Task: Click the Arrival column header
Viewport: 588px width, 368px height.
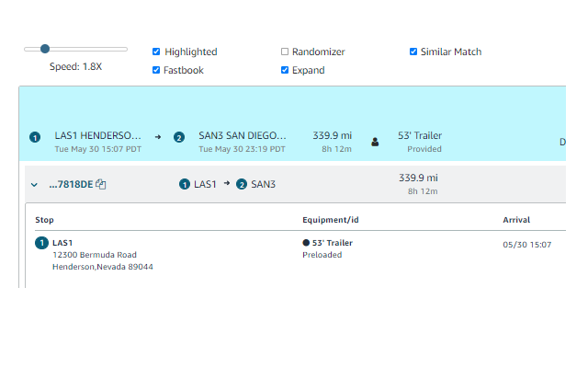Action: [x=516, y=220]
